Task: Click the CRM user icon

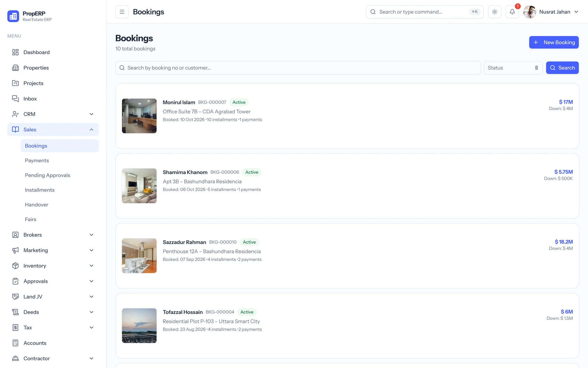Action: point(15,114)
